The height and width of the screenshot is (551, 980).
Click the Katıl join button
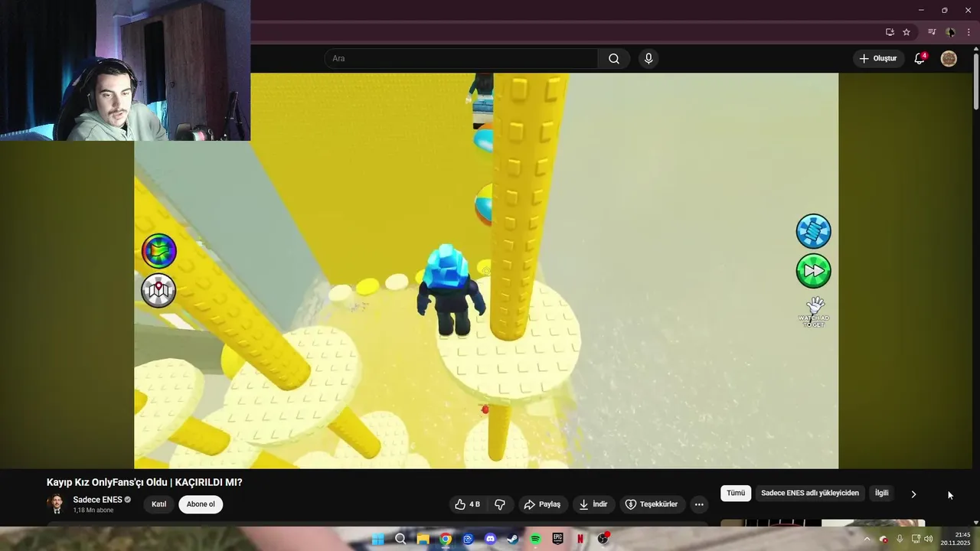(158, 504)
